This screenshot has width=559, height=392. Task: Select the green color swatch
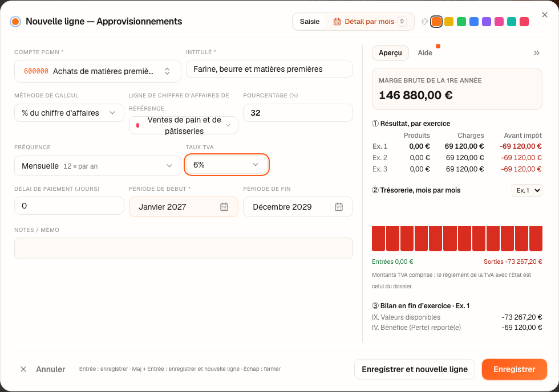[461, 22]
